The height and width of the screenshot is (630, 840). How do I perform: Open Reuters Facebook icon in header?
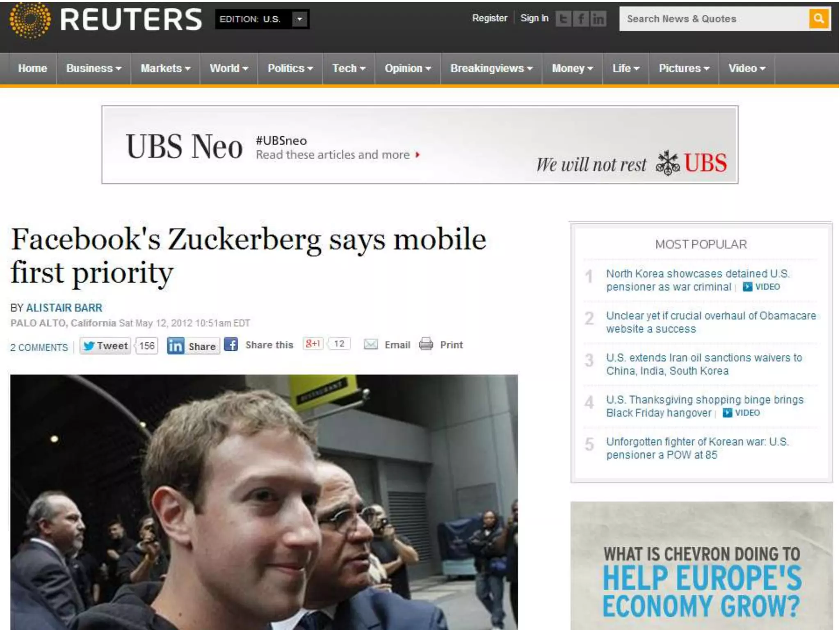581,18
